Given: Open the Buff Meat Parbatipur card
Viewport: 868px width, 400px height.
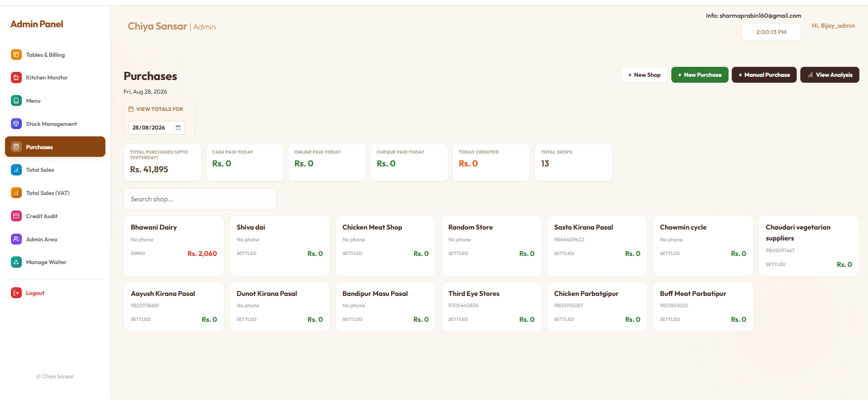Looking at the screenshot, I should click(703, 307).
